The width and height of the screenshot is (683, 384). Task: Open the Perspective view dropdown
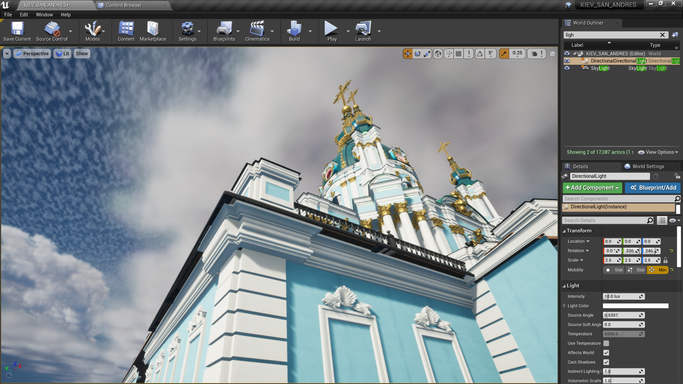[x=32, y=54]
